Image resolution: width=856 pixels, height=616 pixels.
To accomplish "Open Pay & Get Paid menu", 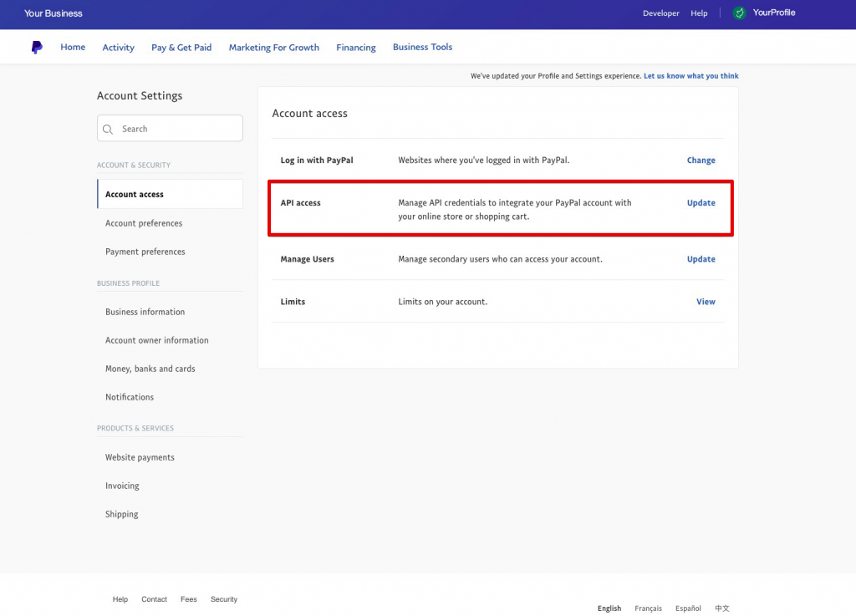I will [x=181, y=48].
